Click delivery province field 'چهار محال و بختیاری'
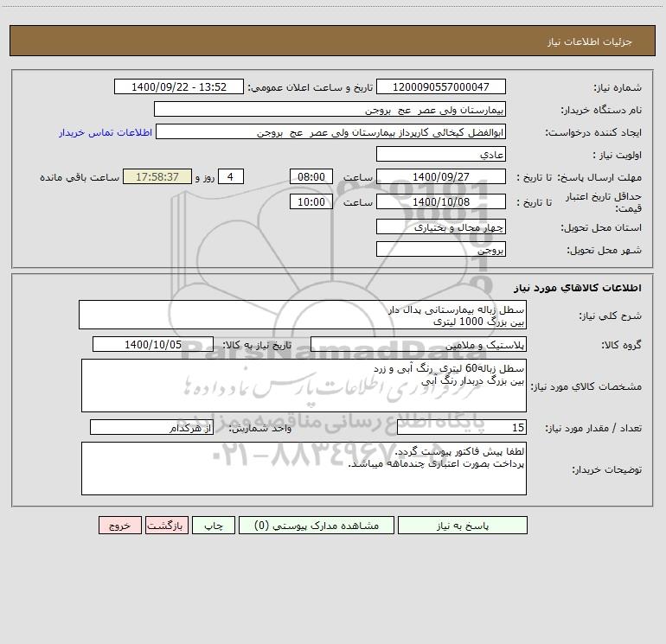 pos(441,227)
